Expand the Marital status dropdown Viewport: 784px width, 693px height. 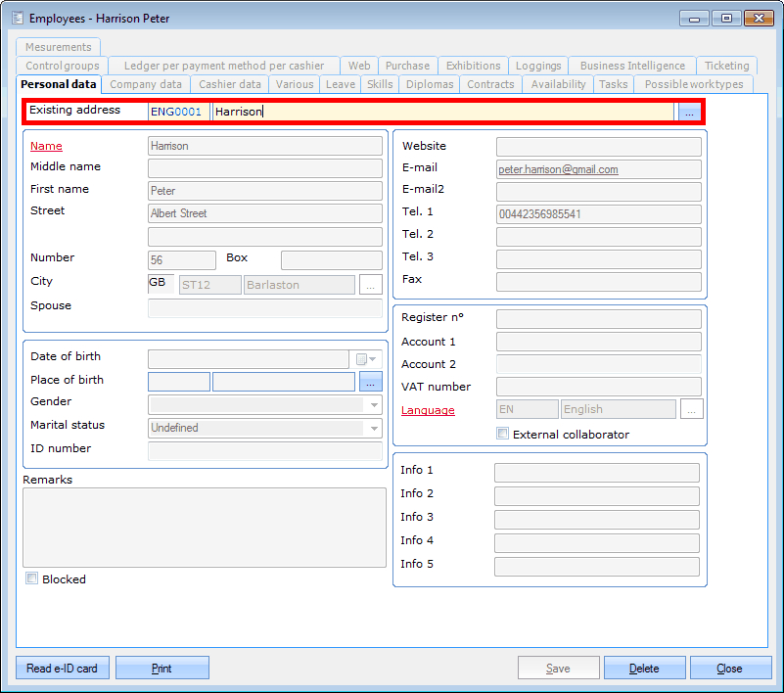coord(374,428)
